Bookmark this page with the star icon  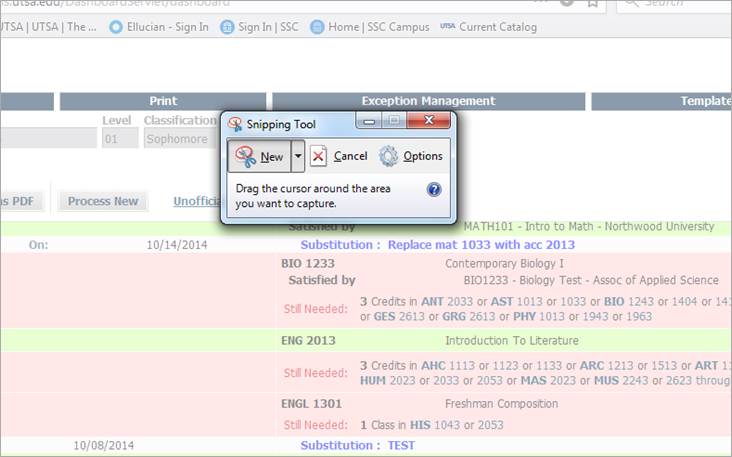tap(592, 4)
